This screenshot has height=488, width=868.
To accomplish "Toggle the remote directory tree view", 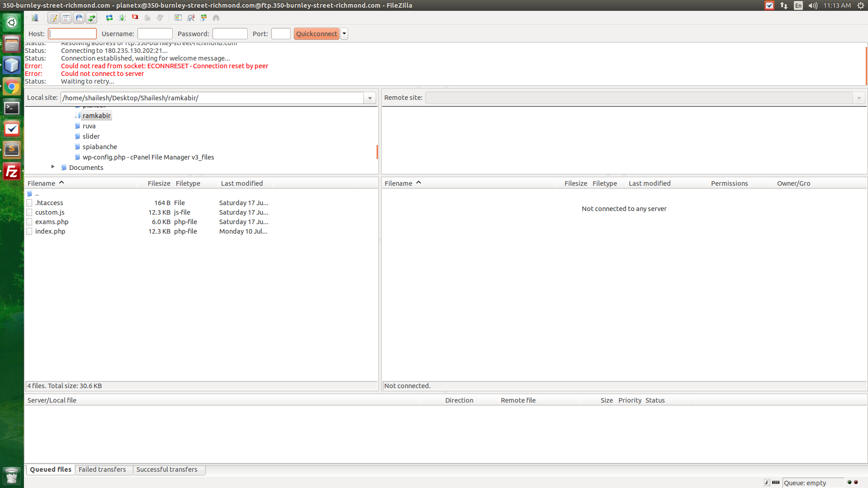I will pyautogui.click(x=79, y=18).
